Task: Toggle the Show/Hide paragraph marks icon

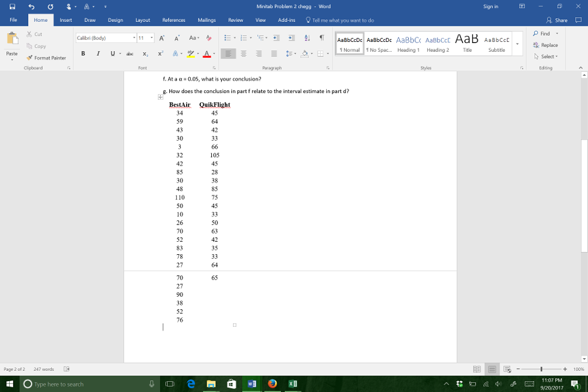Action: [322, 38]
